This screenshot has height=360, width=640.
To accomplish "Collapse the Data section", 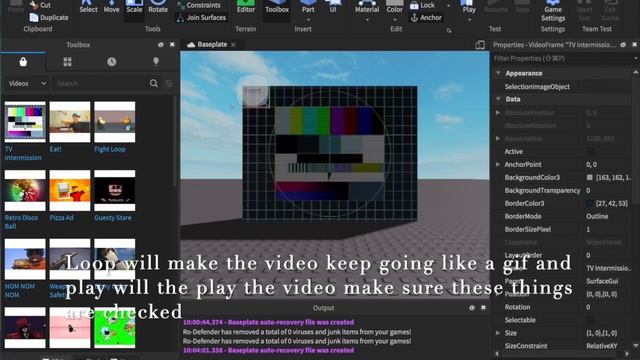I will point(498,99).
